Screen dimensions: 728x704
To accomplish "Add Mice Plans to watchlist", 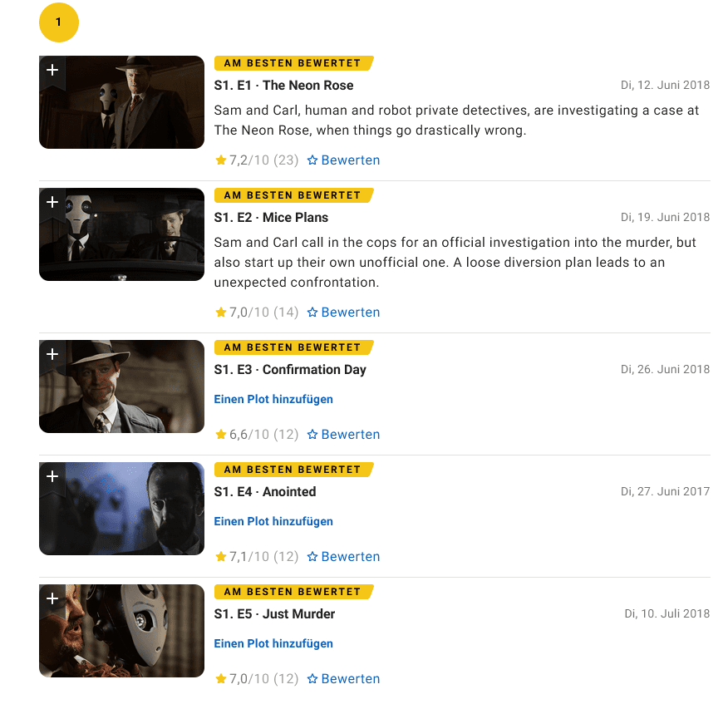I will tap(52, 203).
